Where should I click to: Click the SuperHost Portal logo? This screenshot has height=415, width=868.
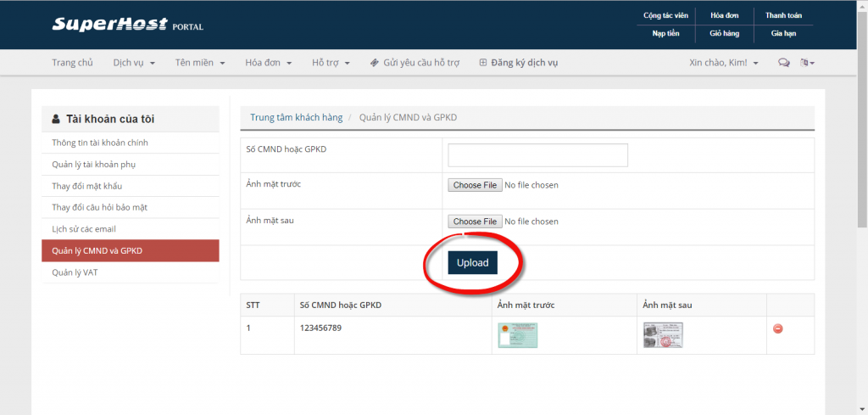[x=127, y=25]
